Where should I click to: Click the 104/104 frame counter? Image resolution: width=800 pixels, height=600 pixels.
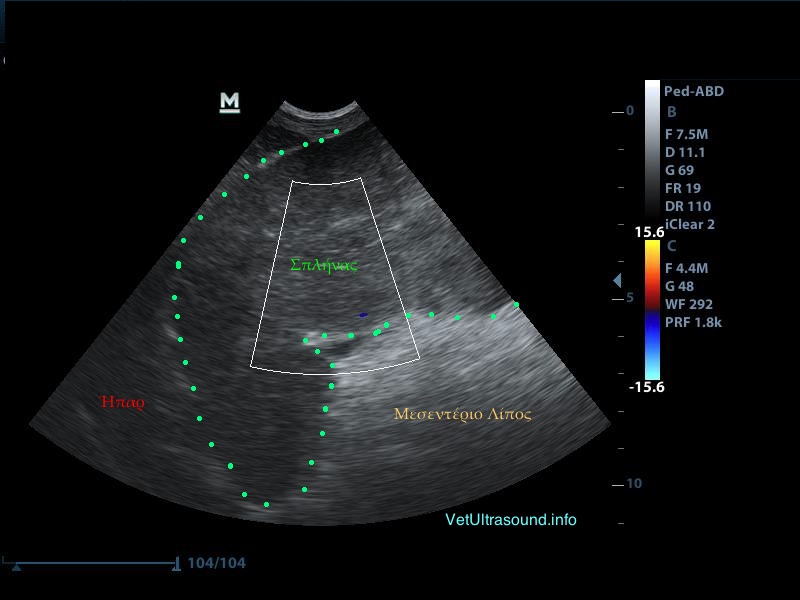[x=216, y=563]
